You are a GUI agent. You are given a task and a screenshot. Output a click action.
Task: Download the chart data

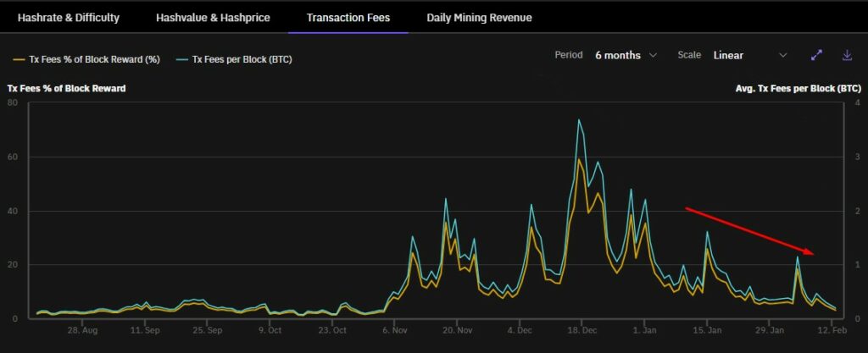click(847, 55)
